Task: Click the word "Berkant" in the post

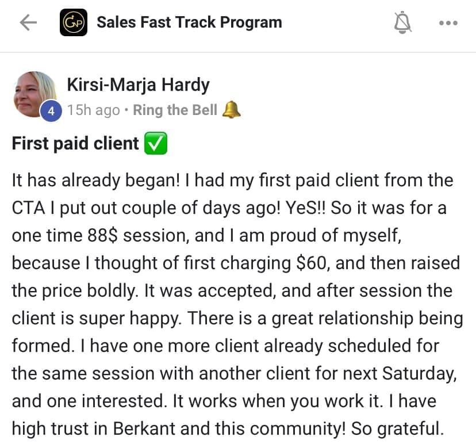Action: [x=163, y=428]
